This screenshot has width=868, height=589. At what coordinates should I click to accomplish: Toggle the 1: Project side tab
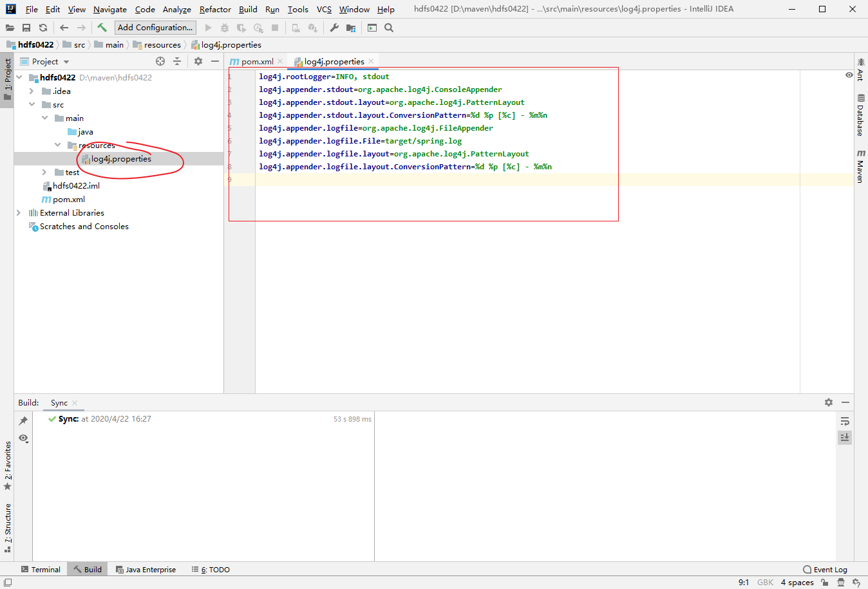pyautogui.click(x=7, y=80)
